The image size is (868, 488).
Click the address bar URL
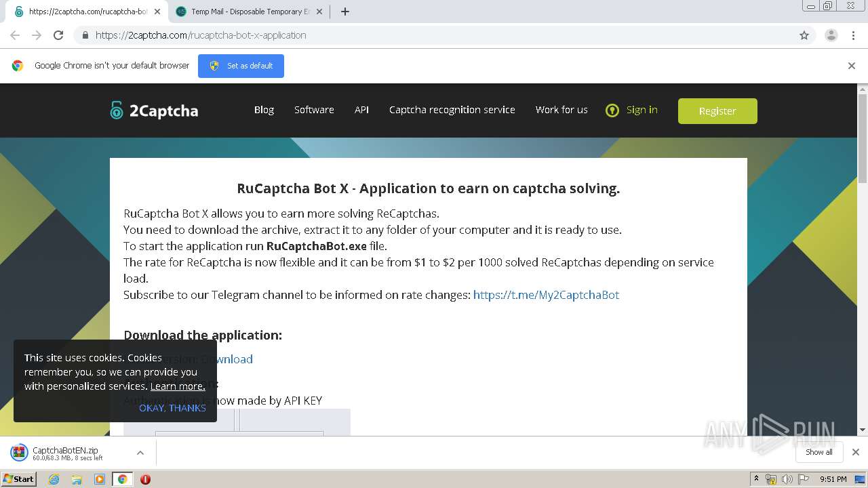(201, 35)
